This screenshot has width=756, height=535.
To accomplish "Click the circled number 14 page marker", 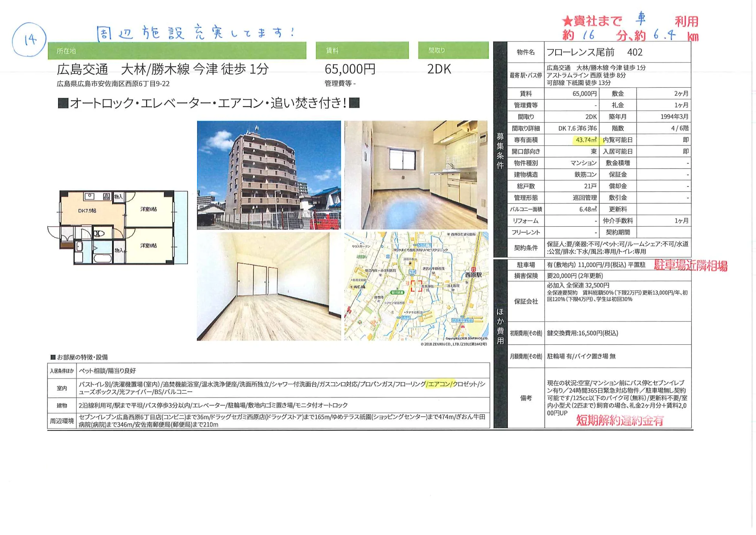I will 30,38.
